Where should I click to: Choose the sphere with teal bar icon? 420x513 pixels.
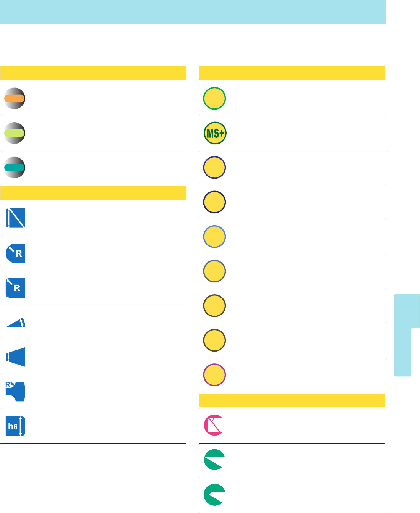click(14, 168)
